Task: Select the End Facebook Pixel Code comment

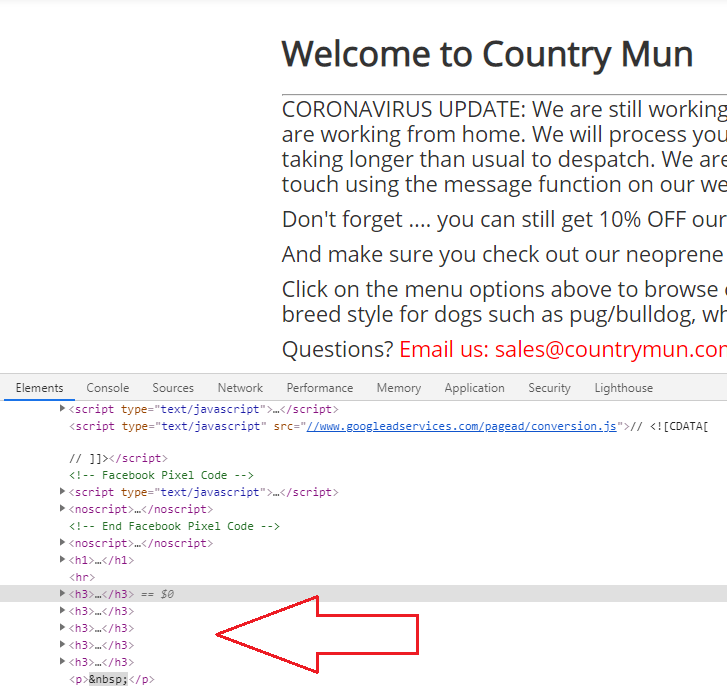Action: pyautogui.click(x=174, y=526)
